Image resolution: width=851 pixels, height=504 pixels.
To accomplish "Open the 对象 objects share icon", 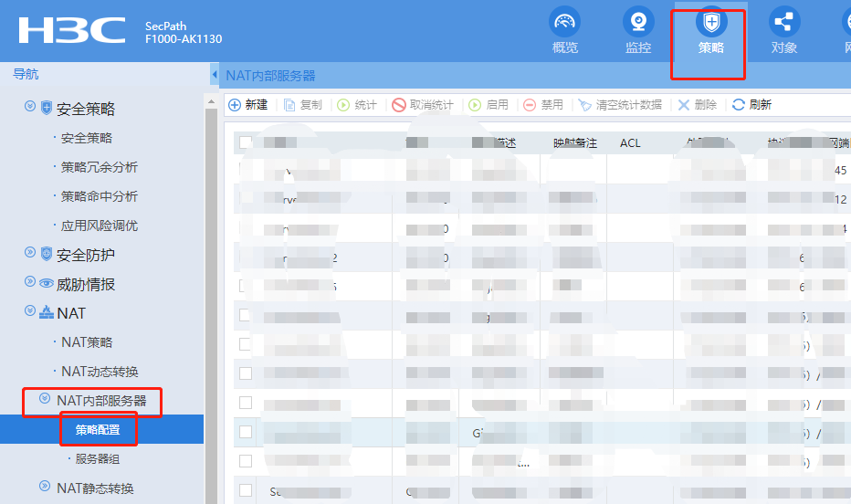I will click(x=784, y=22).
